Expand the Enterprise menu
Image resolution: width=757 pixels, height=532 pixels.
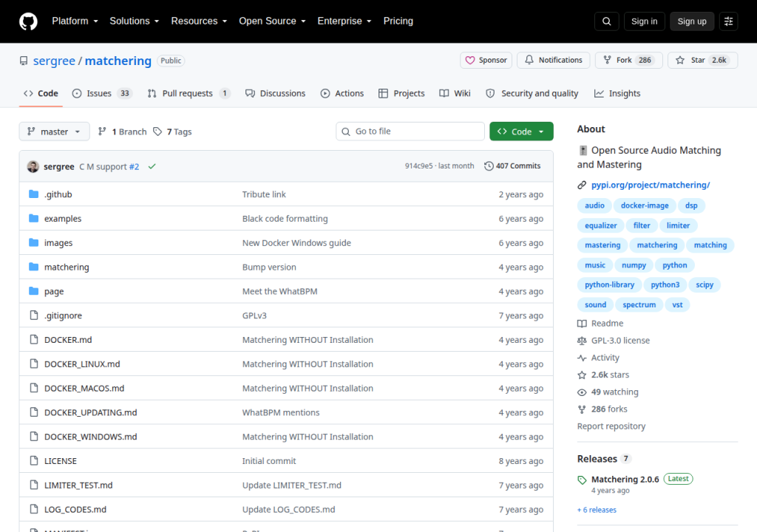344,21
